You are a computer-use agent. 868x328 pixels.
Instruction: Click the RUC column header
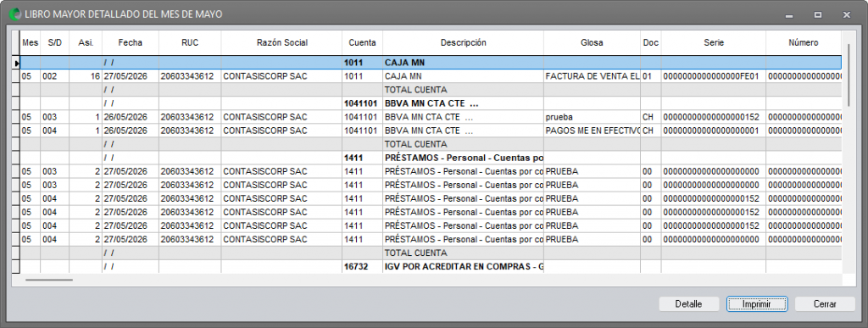point(189,42)
